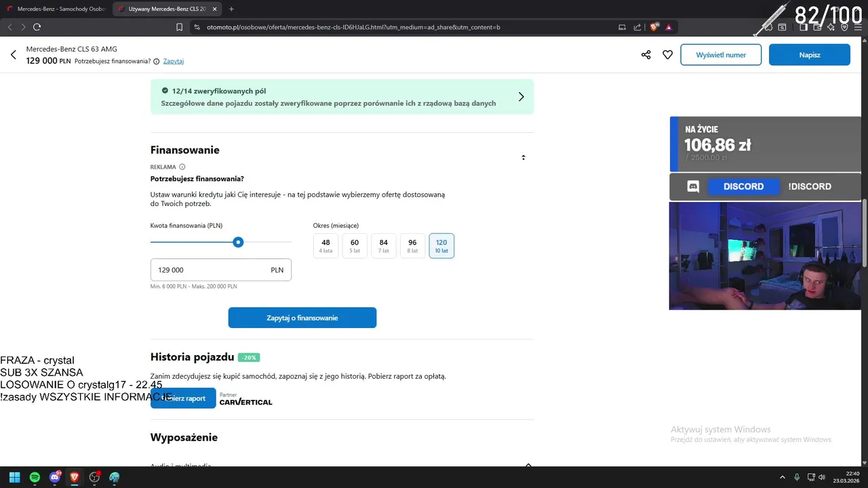The width and height of the screenshot is (868, 488).
Task: Click the browser forward arrow
Action: 23,27
